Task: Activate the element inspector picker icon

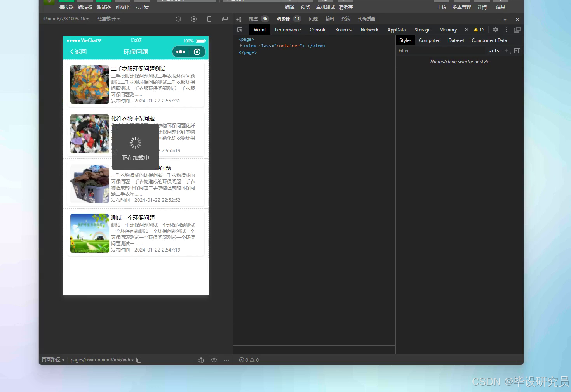Action: pos(240,30)
